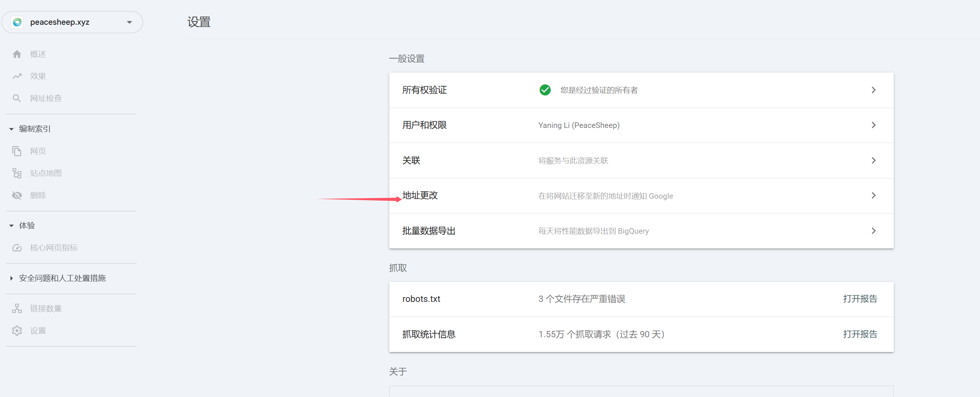The image size is (980, 397).
Task: Click the user name Yaning Li (PeaceSheep)
Action: [578, 125]
